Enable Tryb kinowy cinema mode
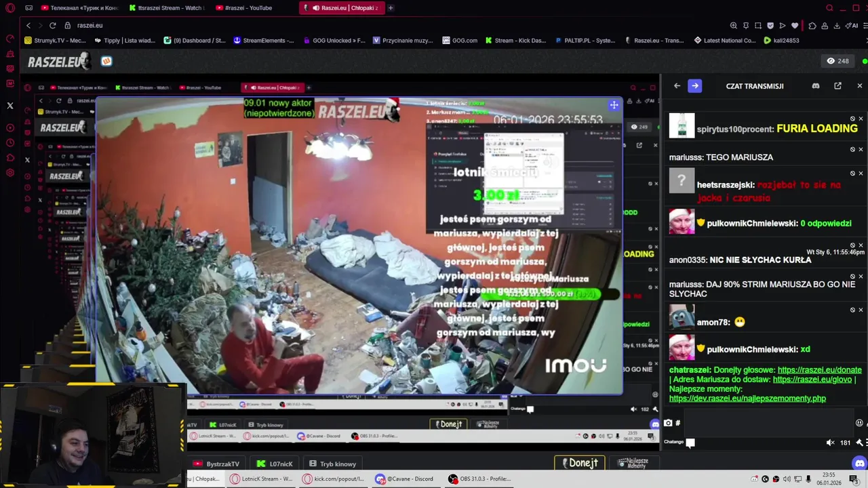The height and width of the screenshot is (488, 868). click(x=332, y=464)
